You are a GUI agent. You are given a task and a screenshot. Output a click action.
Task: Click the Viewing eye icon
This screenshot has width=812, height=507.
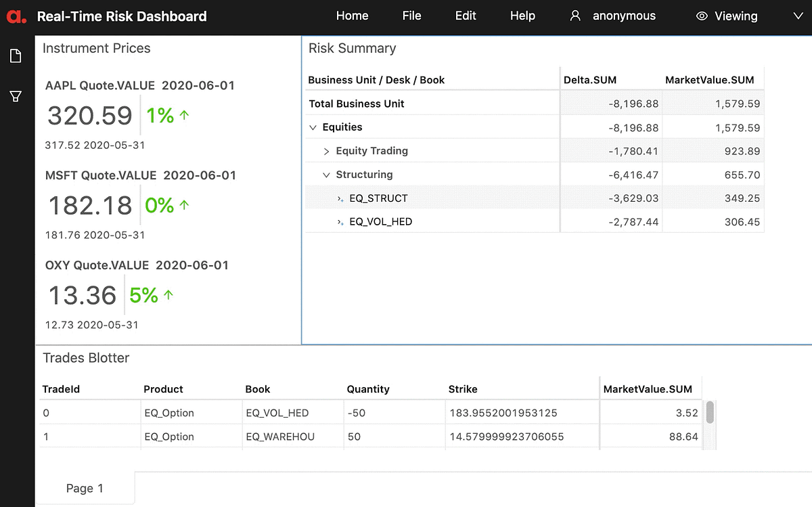(701, 16)
